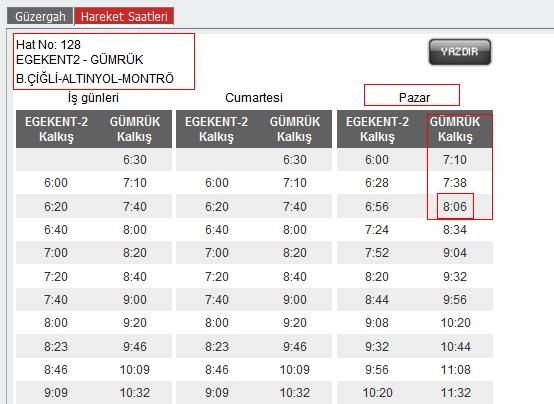Click the 'EGEKENT2 - GÜMRÜK' route name
This screenshot has width=554, height=404.
click(x=80, y=60)
